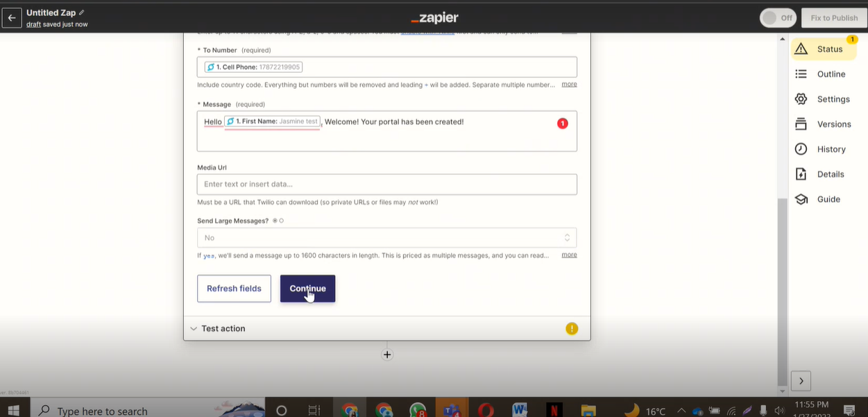868x417 pixels.
Task: Toggle the Zap On/Off switch
Action: pyautogui.click(x=778, y=18)
